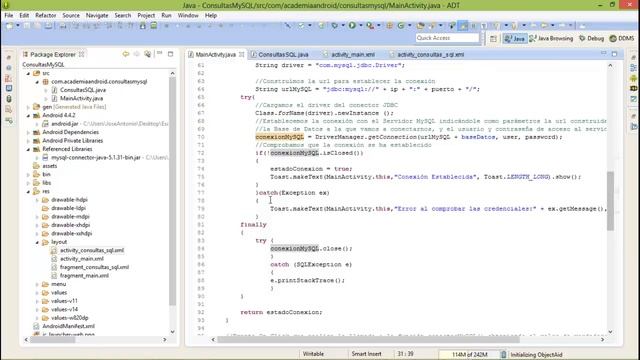Select the MainActivity.java editor tab
Viewport: 640px width, 360px height.
[x=215, y=54]
